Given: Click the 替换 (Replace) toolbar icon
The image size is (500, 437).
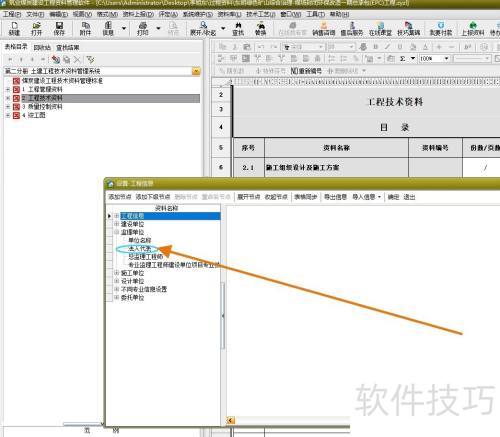Looking at the screenshot, I should tap(261, 29).
